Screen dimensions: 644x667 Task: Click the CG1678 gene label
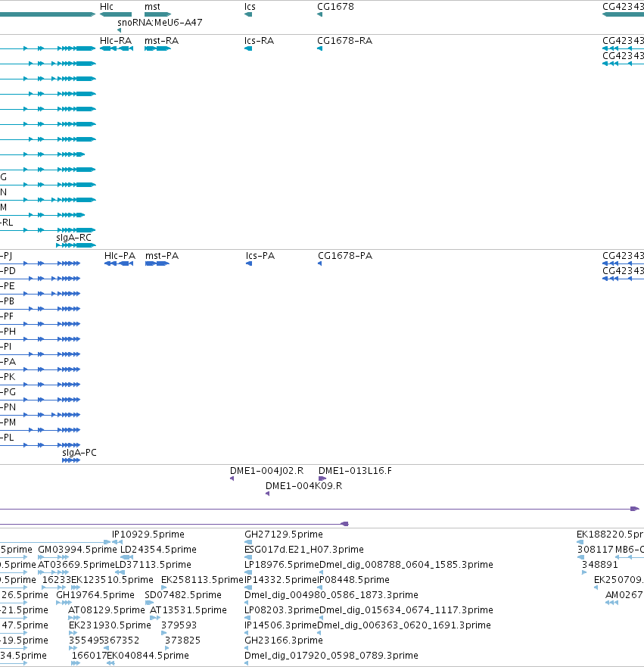point(335,7)
